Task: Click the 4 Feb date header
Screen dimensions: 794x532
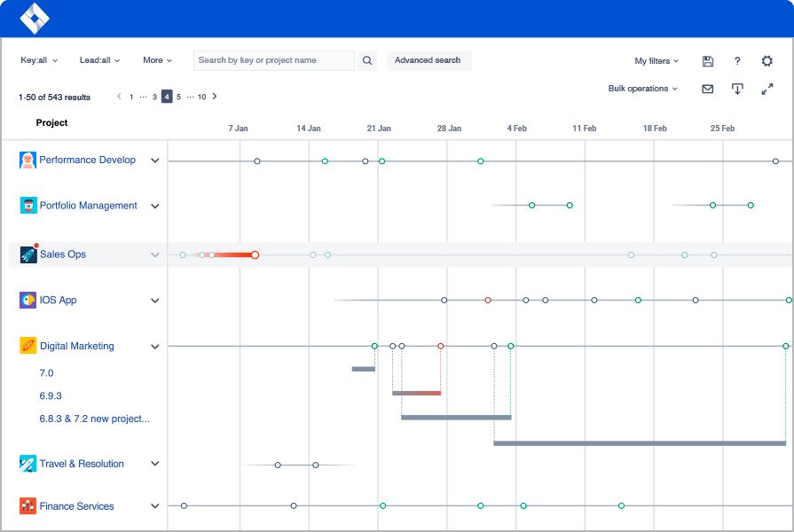Action: coord(516,128)
